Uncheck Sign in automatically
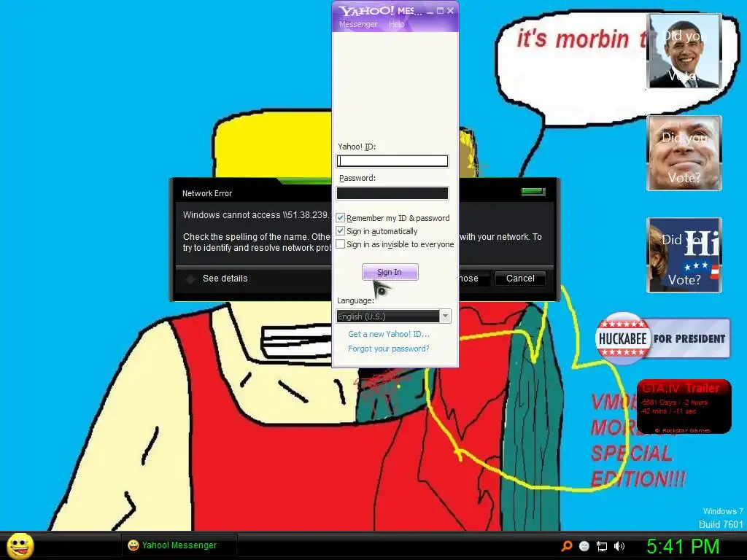This screenshot has width=747, height=560. (341, 231)
